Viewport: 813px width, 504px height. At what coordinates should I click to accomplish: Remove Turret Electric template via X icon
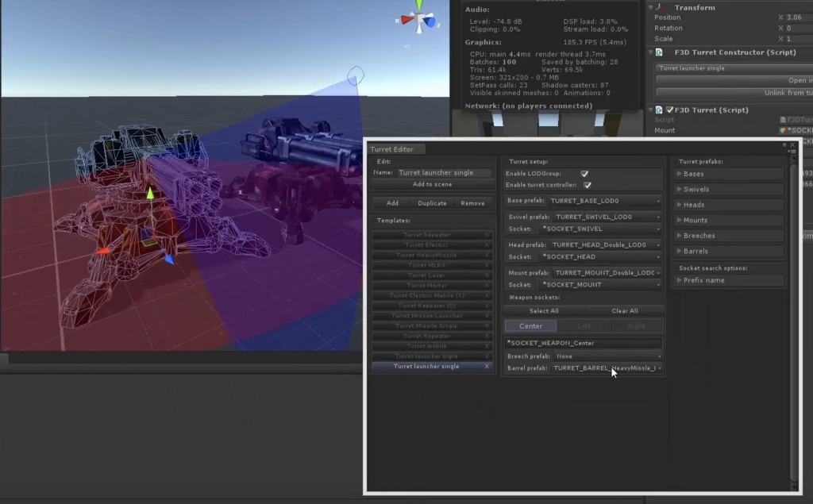(x=487, y=245)
